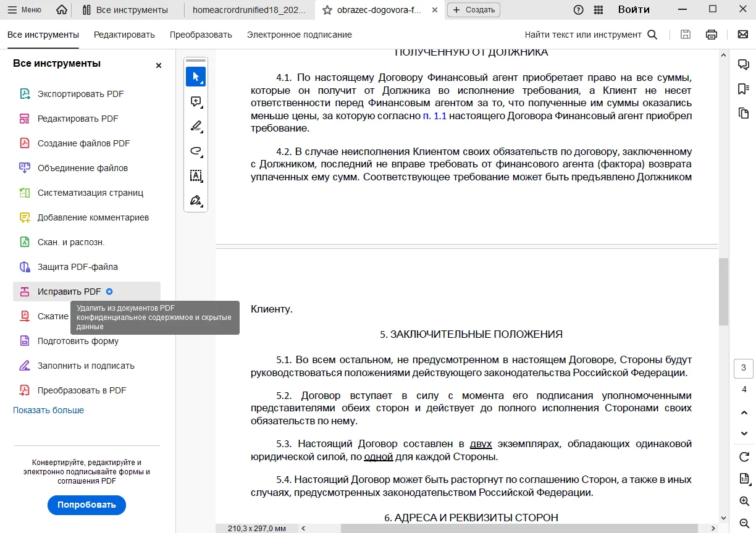This screenshot has height=533, width=756.
Task: Click the print icon in toolbar
Action: point(712,35)
